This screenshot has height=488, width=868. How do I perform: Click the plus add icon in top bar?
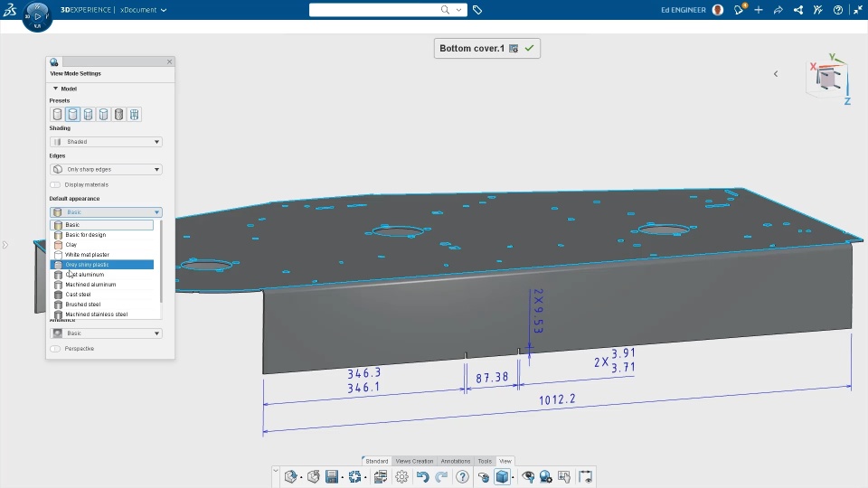point(759,10)
